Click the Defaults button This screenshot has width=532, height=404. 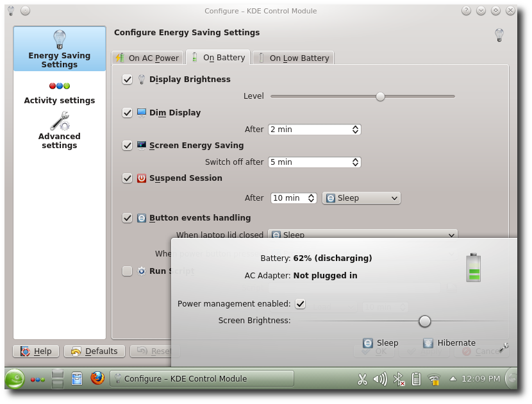94,351
